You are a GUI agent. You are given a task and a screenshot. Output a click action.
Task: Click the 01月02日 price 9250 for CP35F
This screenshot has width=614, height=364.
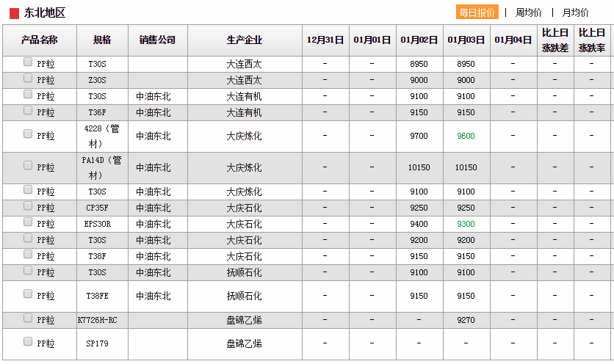419,208
